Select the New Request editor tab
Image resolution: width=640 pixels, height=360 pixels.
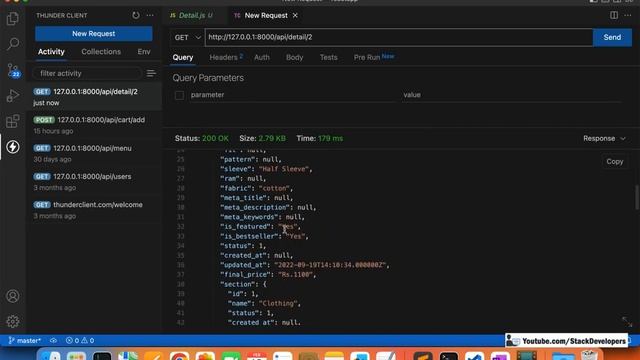click(266, 16)
